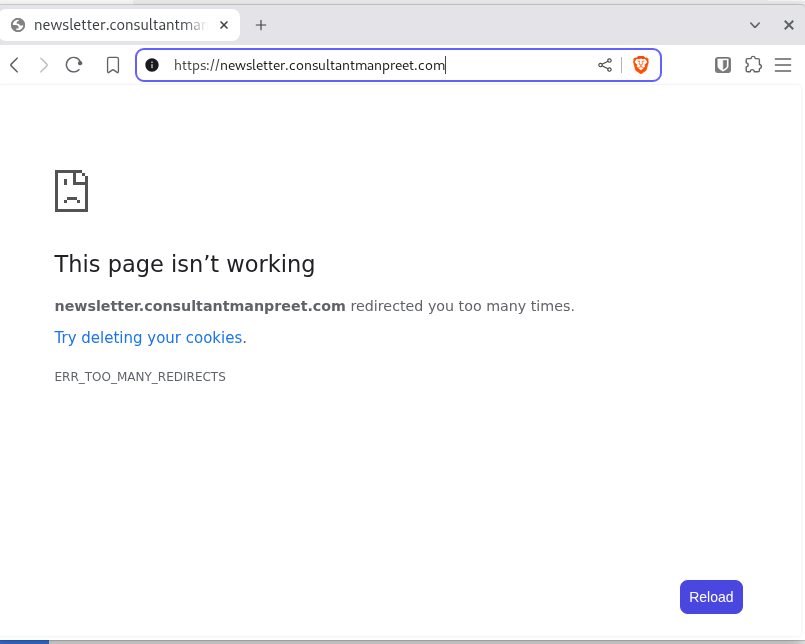Go back to the previous page
This screenshot has width=805, height=644.
coord(15,65)
